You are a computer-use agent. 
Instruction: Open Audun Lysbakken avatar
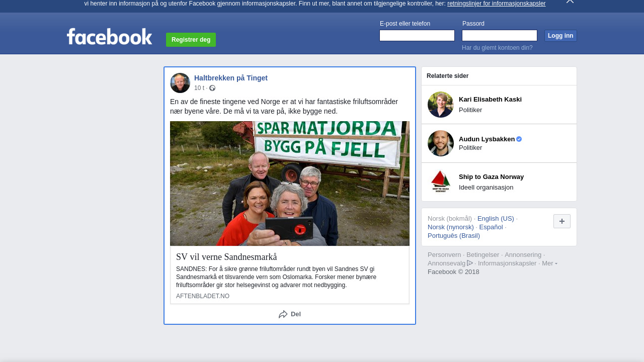click(441, 143)
